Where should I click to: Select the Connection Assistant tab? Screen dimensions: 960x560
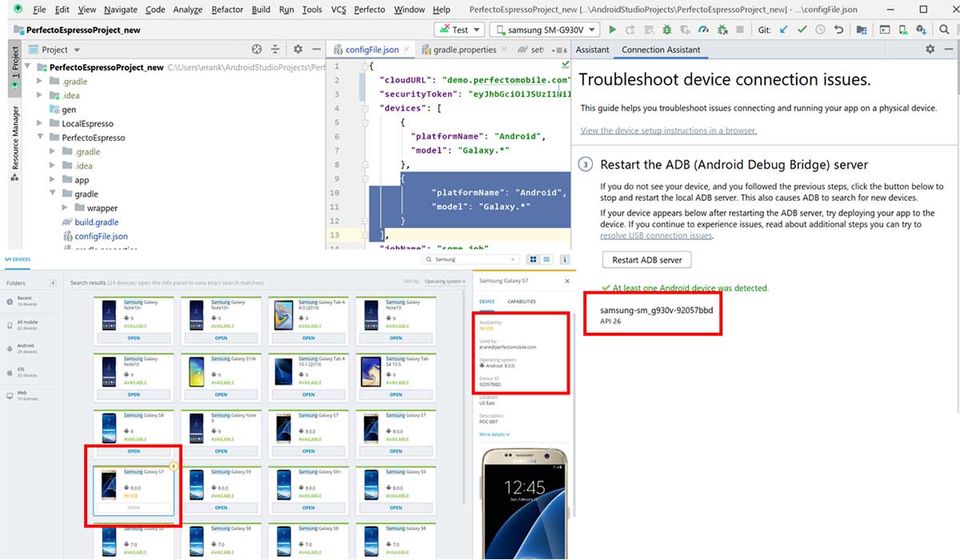pyautogui.click(x=661, y=50)
